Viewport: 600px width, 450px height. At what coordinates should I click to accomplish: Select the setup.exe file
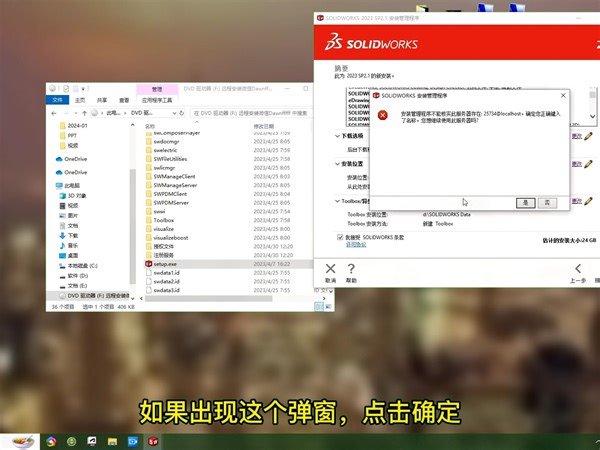click(161, 264)
